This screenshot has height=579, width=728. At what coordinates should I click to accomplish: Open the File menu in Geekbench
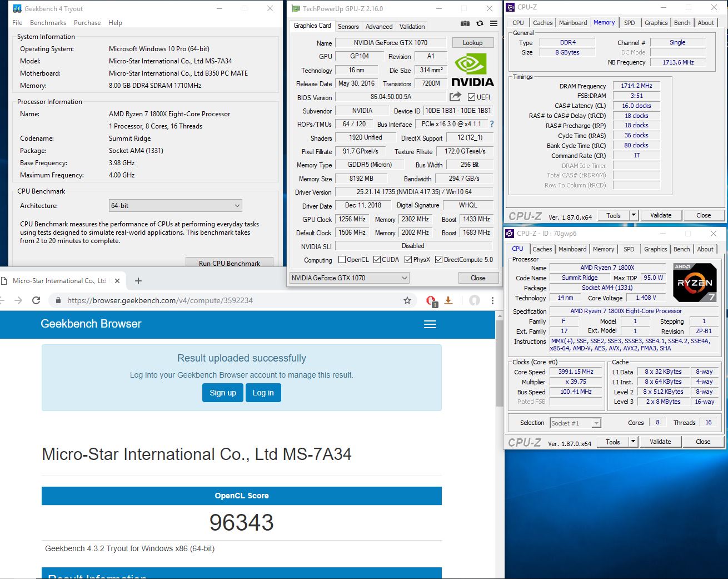point(17,23)
